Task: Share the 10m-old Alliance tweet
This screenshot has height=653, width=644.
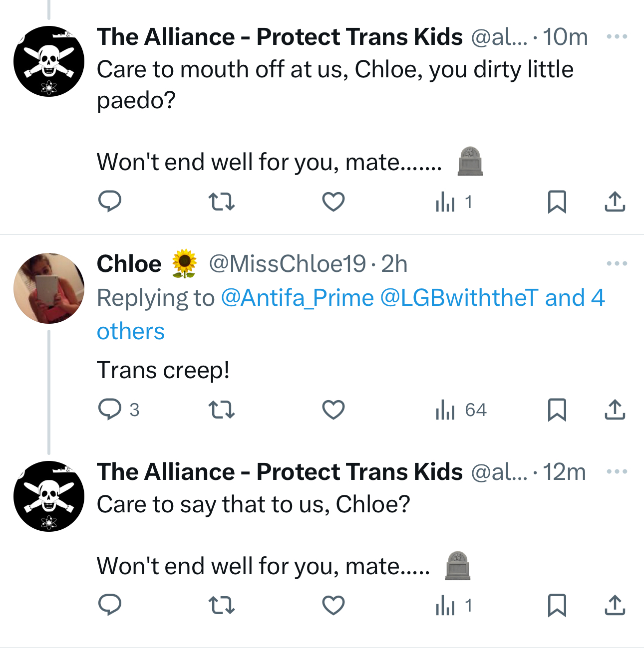Action: pos(615,202)
